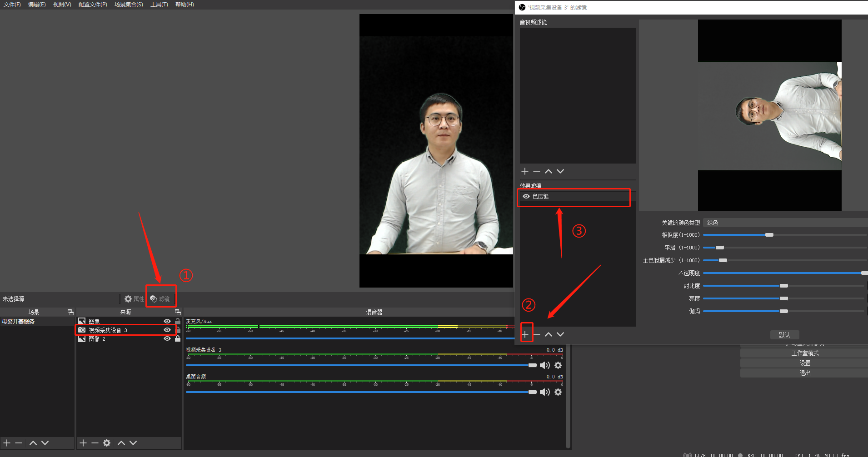Open the 滤镜 filters button in source toolbar
The width and height of the screenshot is (868, 457).
coord(160,299)
